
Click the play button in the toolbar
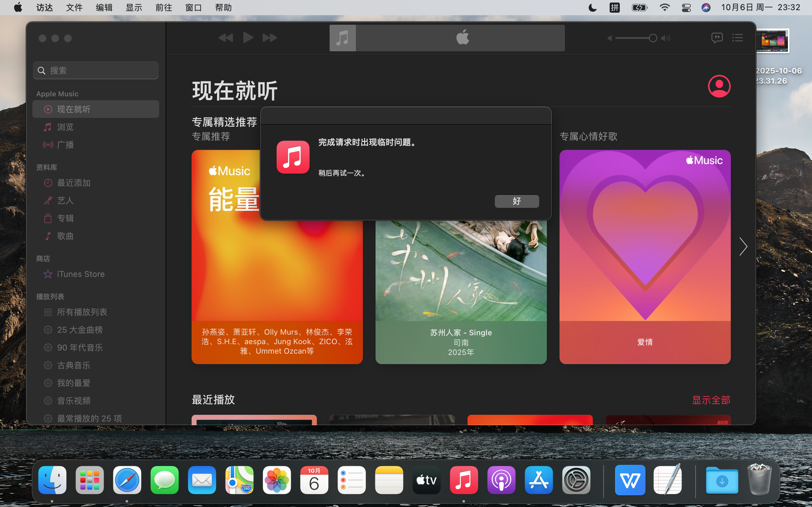[248, 38]
